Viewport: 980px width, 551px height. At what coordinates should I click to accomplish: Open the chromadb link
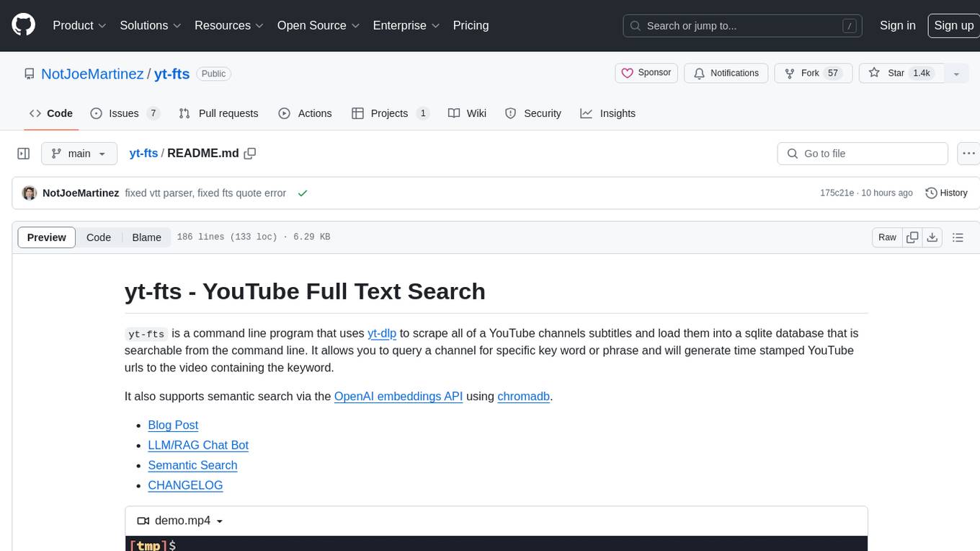pyautogui.click(x=524, y=396)
